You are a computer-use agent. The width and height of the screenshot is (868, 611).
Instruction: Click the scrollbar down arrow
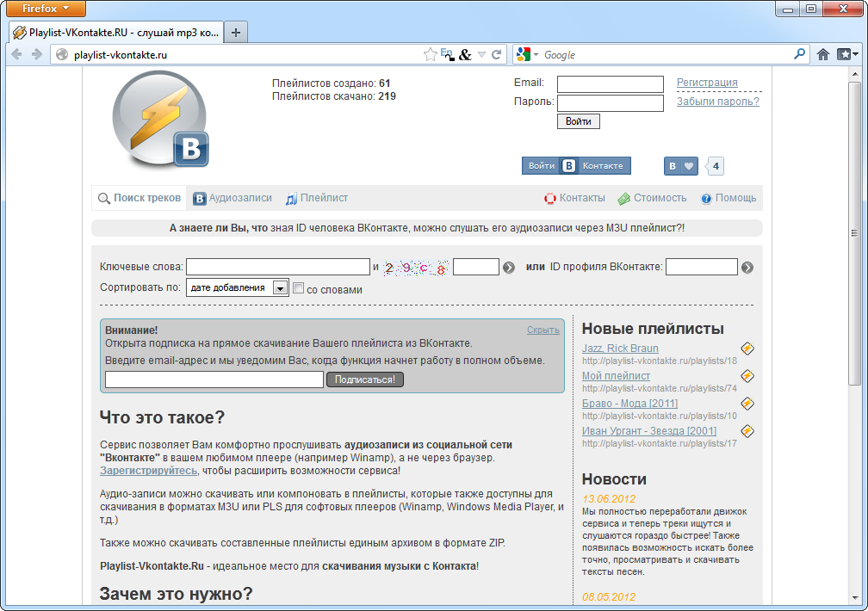click(854, 598)
